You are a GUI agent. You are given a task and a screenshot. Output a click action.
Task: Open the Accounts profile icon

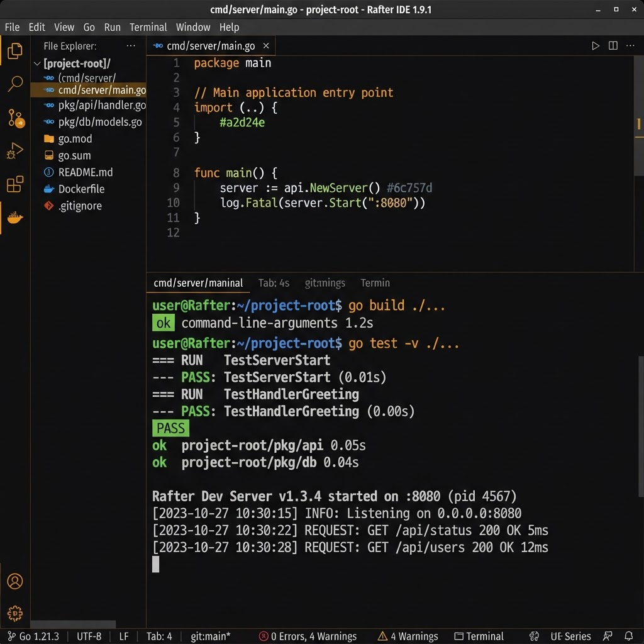(15, 581)
